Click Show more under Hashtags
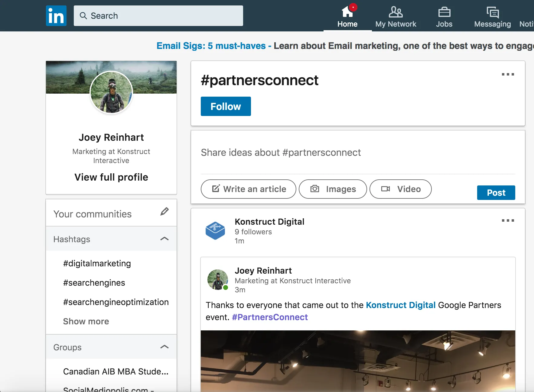This screenshot has width=534, height=392. [x=86, y=321]
